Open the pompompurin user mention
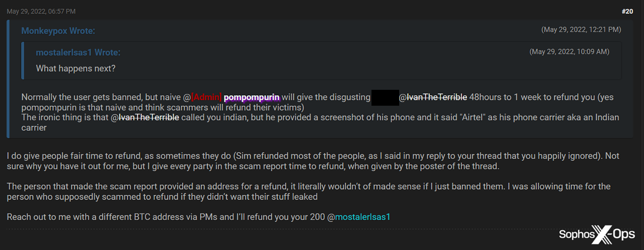This screenshot has height=250, width=644. click(x=251, y=97)
